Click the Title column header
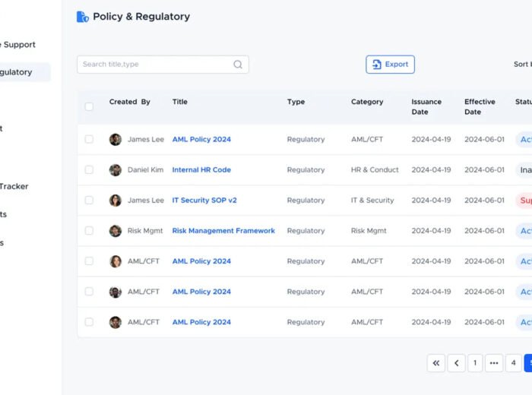The width and height of the screenshot is (532, 395). point(180,102)
